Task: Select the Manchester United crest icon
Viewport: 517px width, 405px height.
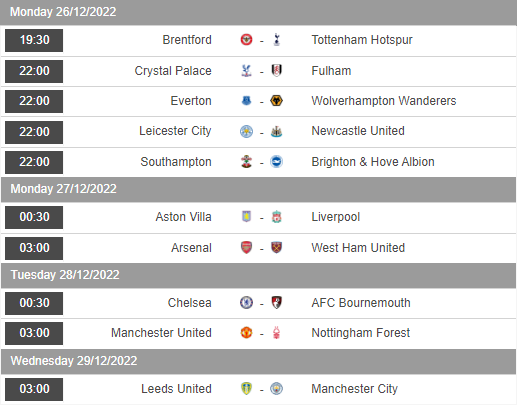Action: [x=246, y=333]
